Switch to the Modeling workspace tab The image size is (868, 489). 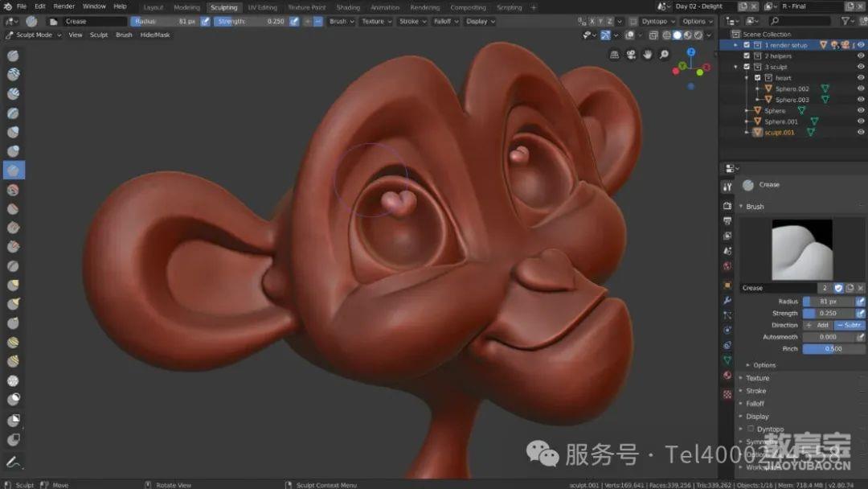tap(186, 7)
